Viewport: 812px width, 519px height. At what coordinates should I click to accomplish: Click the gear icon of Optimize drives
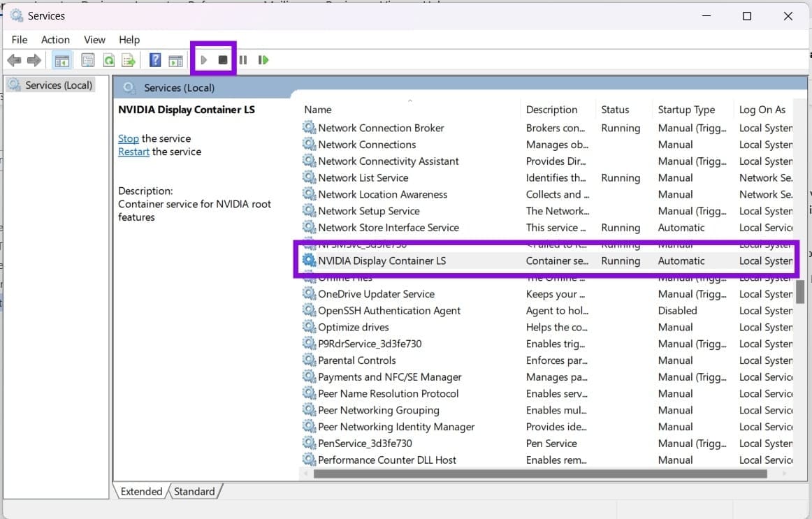pyautogui.click(x=309, y=326)
